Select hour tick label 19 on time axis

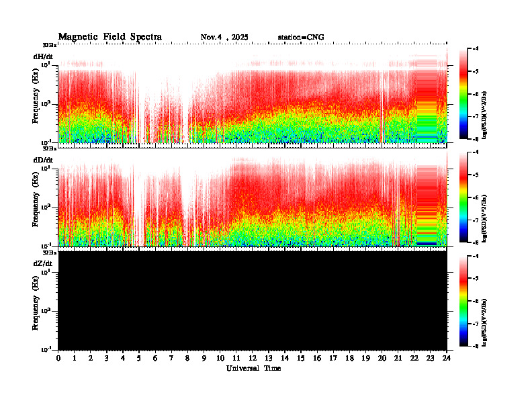(x=365, y=358)
